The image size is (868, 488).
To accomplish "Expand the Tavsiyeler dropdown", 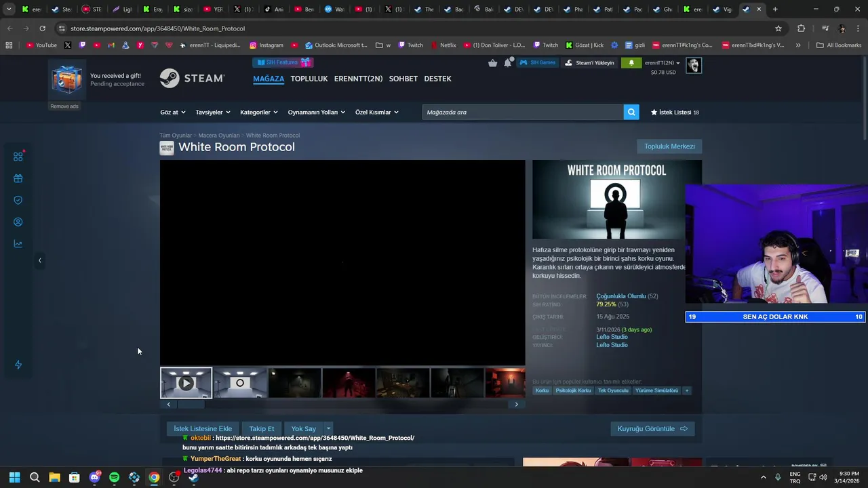I will (x=213, y=113).
